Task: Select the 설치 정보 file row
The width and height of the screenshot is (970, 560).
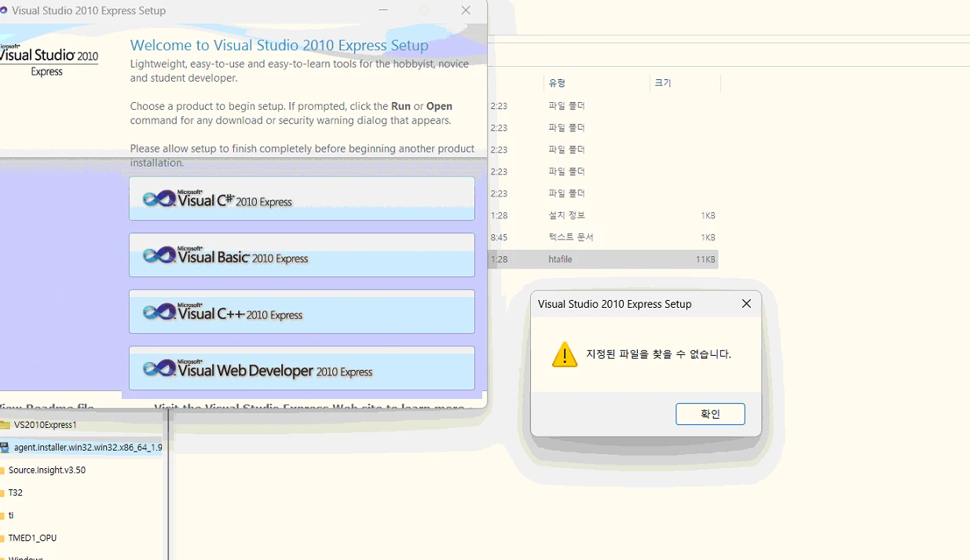Action: (602, 215)
